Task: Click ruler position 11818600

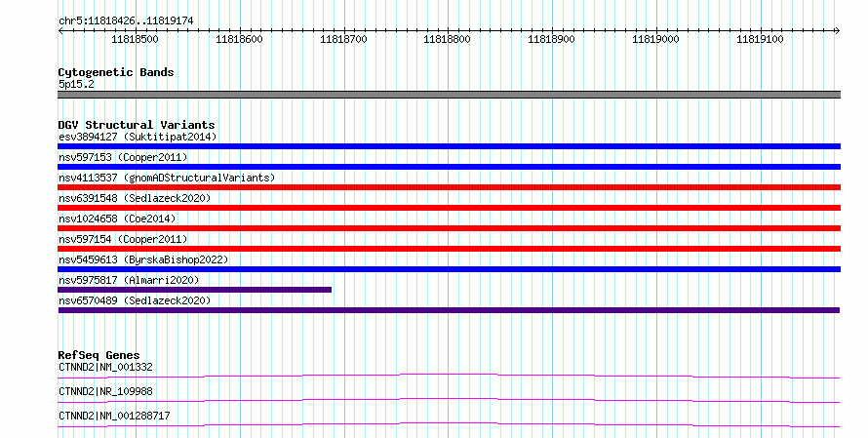Action: (239, 39)
